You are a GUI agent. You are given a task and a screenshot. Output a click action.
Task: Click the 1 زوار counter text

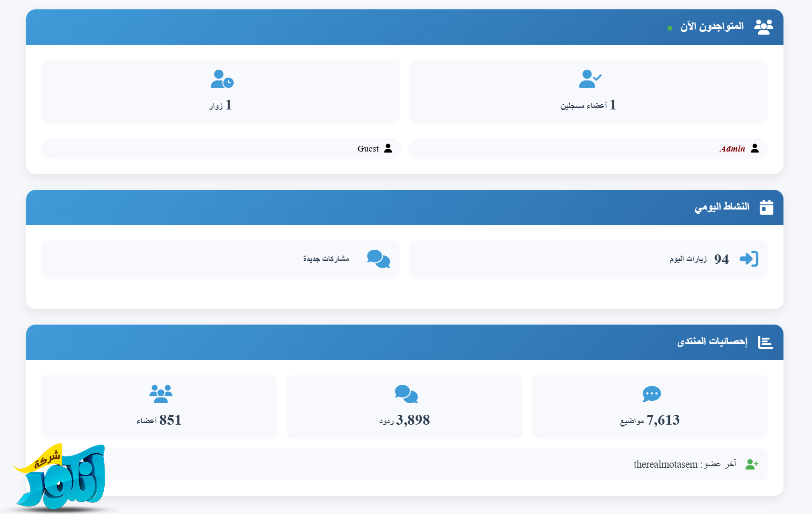click(x=220, y=105)
